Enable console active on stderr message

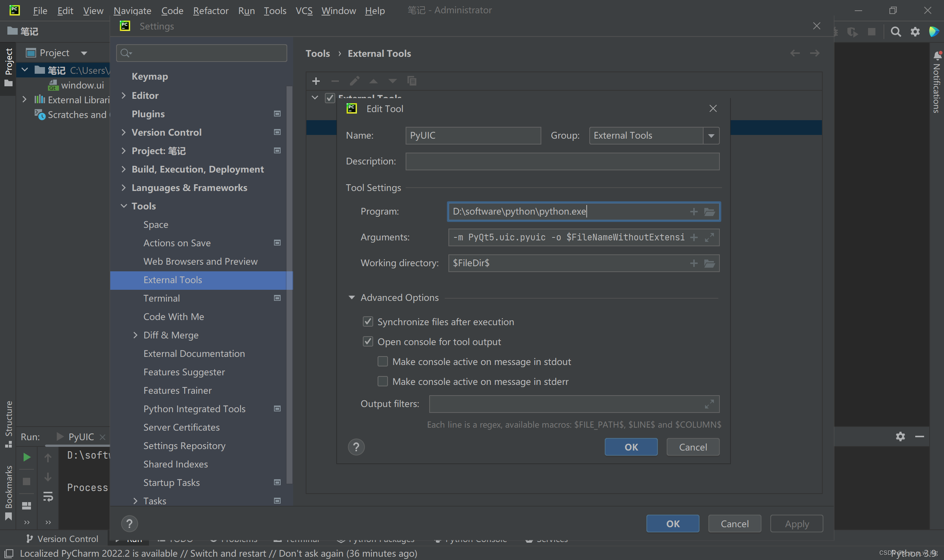pyautogui.click(x=383, y=382)
